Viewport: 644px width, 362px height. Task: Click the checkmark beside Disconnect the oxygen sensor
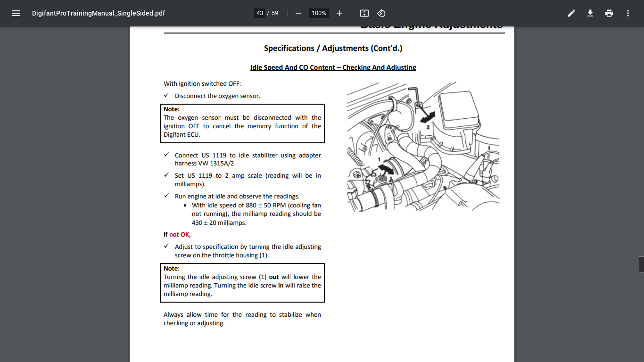pyautogui.click(x=166, y=96)
